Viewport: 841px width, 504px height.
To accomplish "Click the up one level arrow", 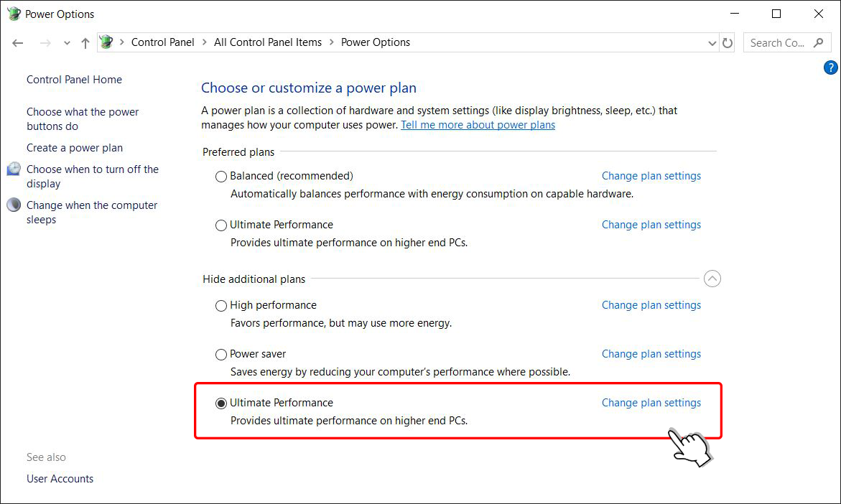I will pos(85,43).
